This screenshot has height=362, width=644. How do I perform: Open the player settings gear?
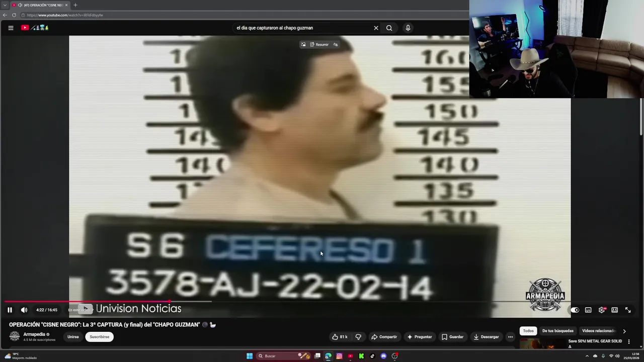click(x=601, y=310)
